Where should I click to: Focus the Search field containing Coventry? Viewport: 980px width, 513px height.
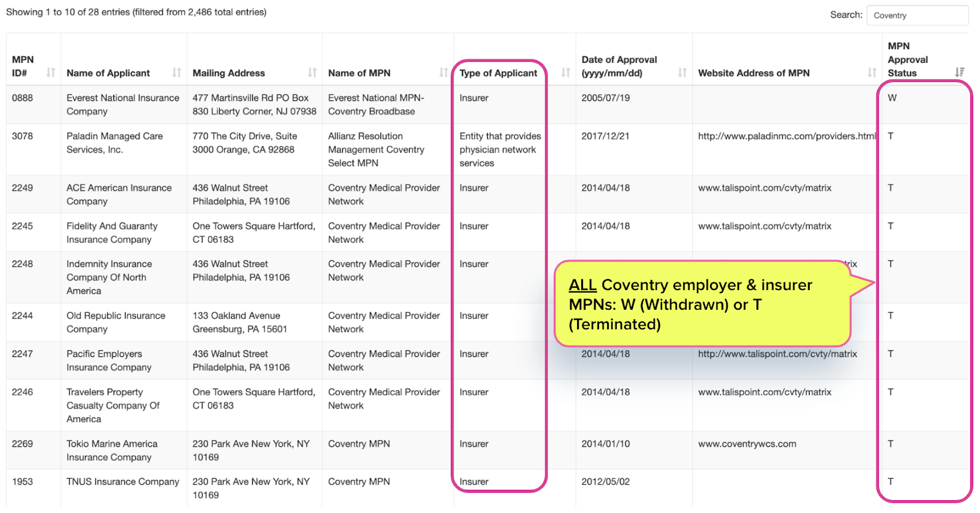click(x=918, y=15)
